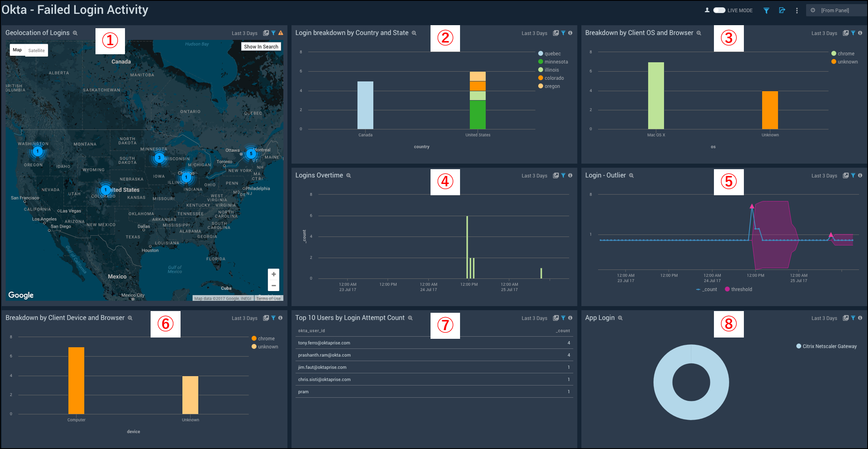Open Geolocation of Logins panel in new window

266,33
